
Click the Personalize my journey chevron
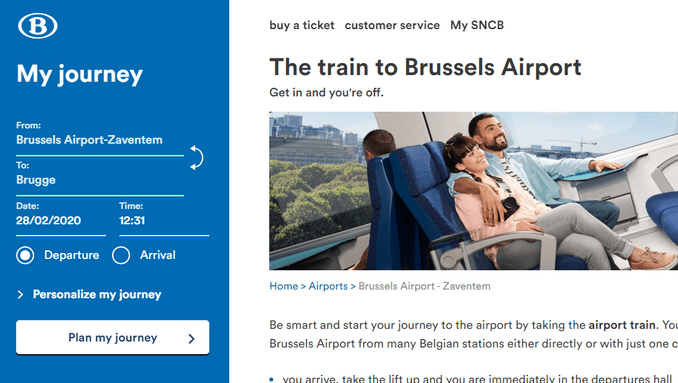click(x=20, y=295)
